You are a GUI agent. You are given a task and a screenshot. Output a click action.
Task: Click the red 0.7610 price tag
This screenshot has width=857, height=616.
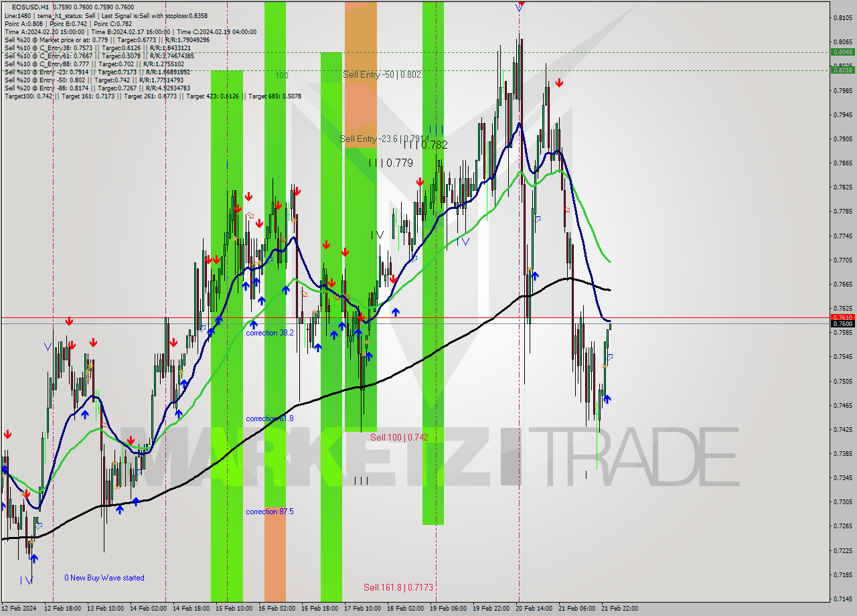pyautogui.click(x=842, y=317)
